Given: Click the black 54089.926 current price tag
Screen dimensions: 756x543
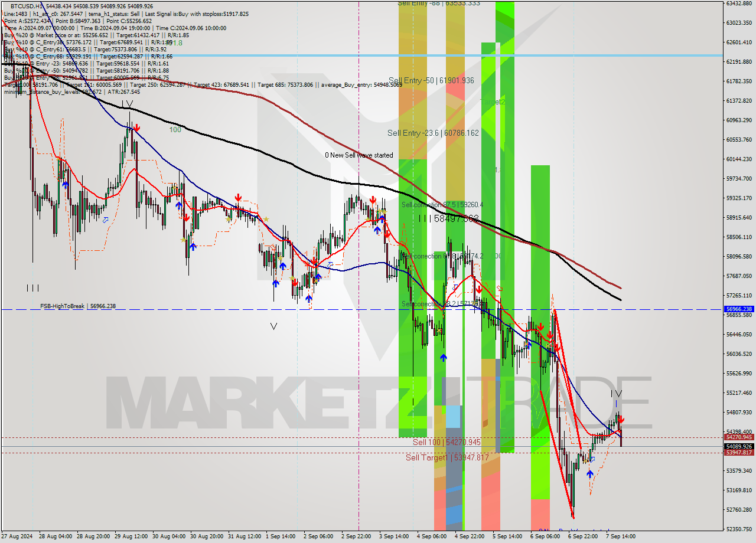Looking at the screenshot, I should pos(739,447).
